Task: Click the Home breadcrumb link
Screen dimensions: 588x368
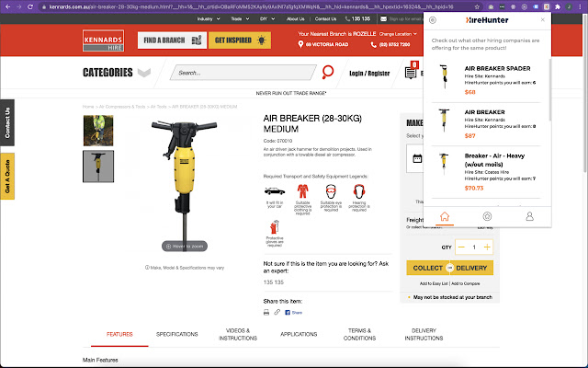Action: pos(88,107)
